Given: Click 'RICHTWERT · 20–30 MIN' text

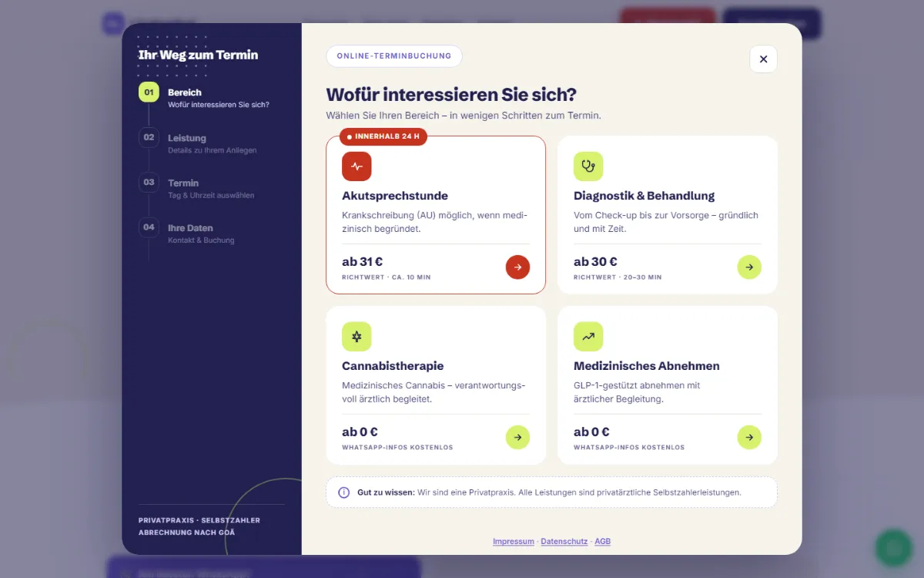Looking at the screenshot, I should tap(618, 277).
